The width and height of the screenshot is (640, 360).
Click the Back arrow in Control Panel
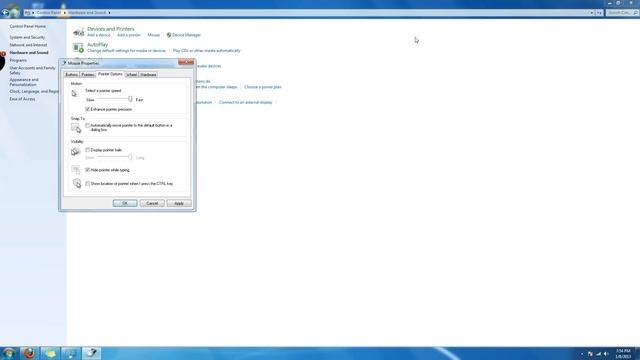pyautogui.click(x=5, y=13)
